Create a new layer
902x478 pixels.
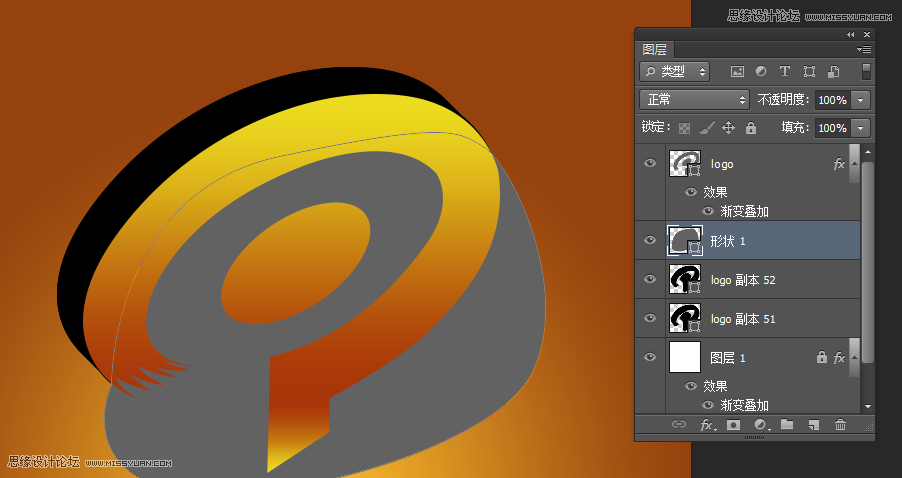[x=813, y=425]
